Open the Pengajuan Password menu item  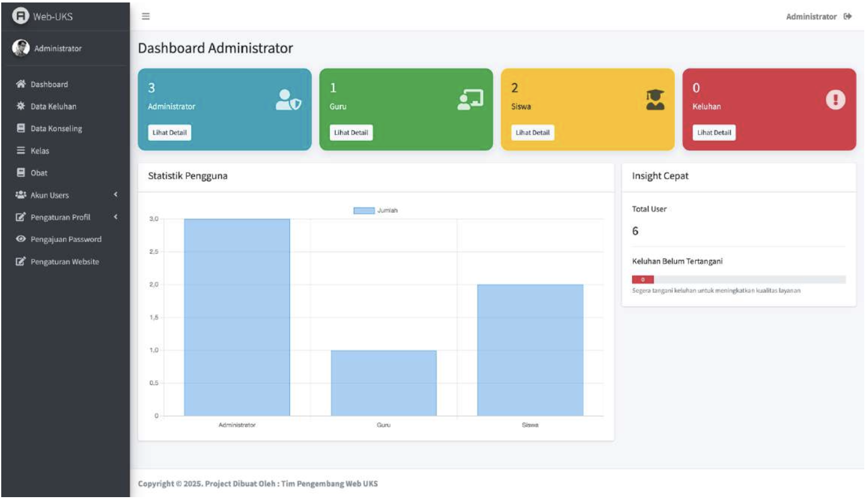tap(65, 239)
